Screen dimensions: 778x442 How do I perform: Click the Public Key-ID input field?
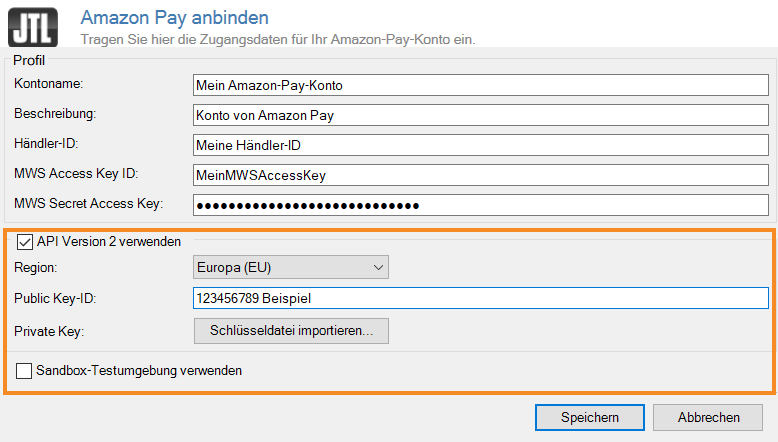(x=479, y=298)
